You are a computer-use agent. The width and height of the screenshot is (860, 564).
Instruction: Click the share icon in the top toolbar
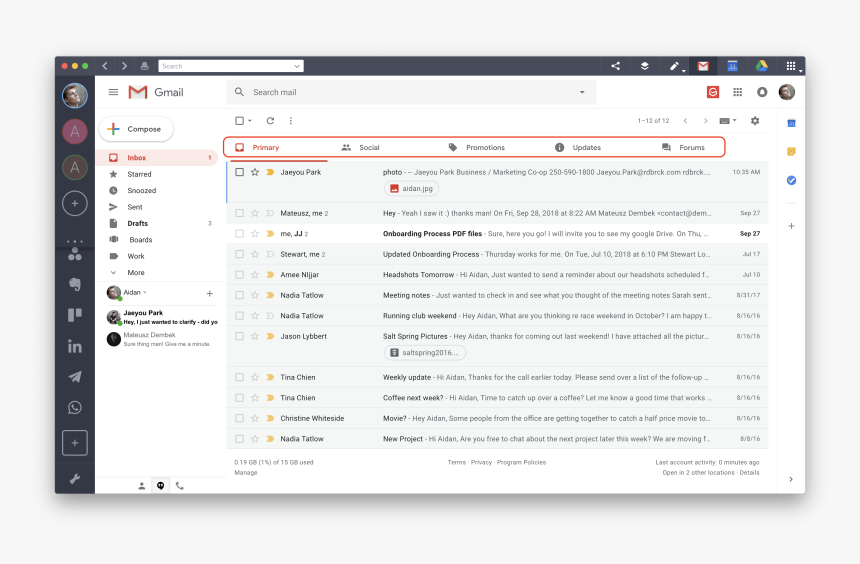click(615, 66)
